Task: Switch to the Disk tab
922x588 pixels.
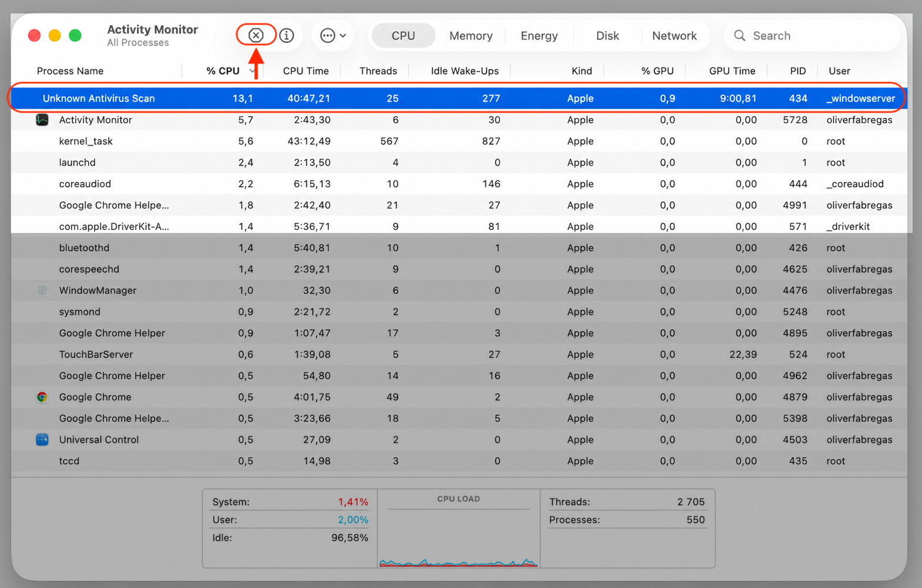Action: 607,36
